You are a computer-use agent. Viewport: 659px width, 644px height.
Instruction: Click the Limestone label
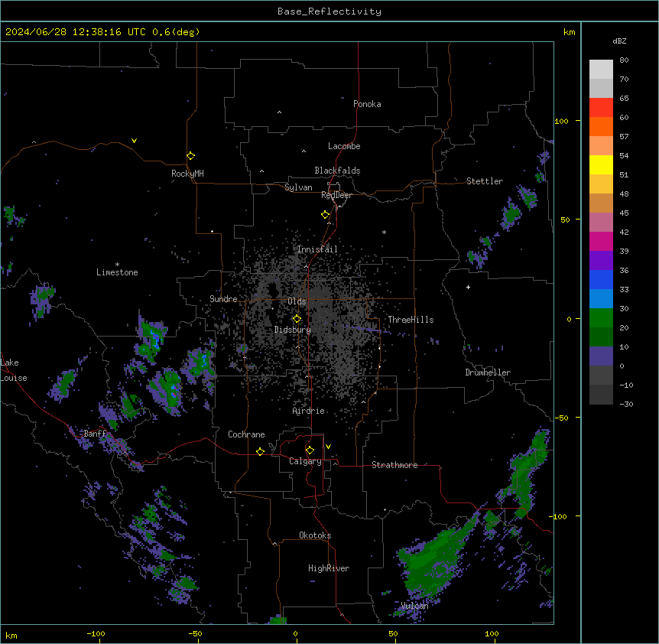coord(117,272)
